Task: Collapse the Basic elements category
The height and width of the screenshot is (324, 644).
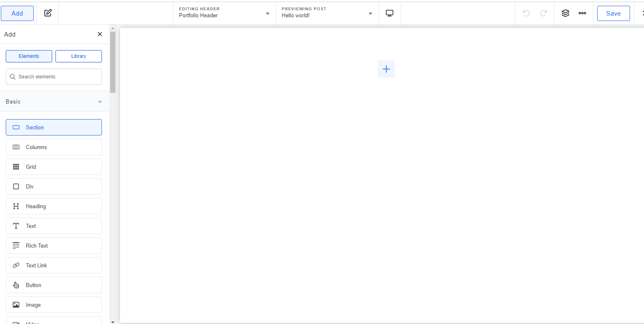Action: coord(99,101)
